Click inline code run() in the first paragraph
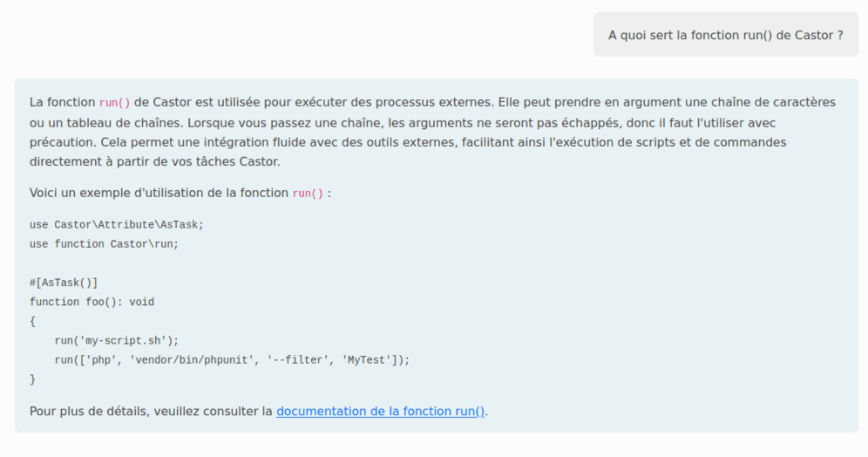This screenshot has width=868, height=457. (115, 103)
